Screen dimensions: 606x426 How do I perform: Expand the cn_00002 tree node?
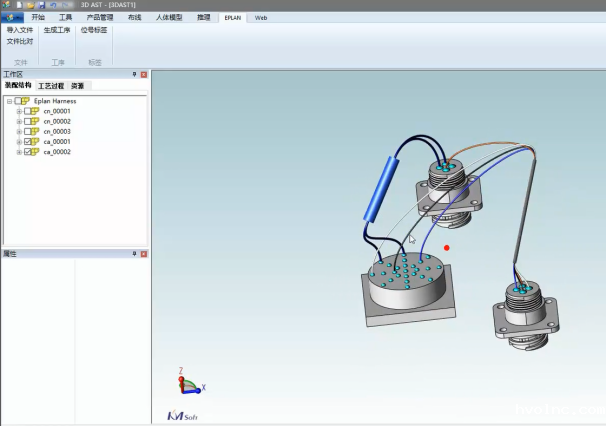click(19, 122)
